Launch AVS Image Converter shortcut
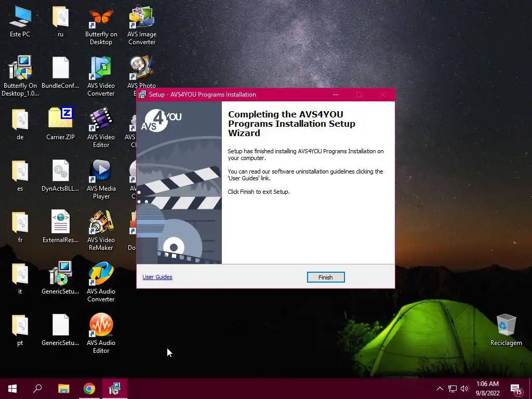The width and height of the screenshot is (532, 399). pos(142,25)
